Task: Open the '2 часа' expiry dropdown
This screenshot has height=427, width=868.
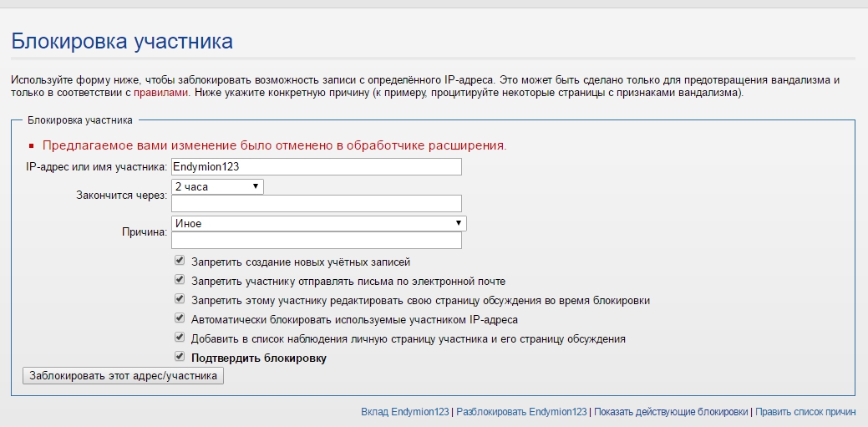Action: [x=217, y=186]
